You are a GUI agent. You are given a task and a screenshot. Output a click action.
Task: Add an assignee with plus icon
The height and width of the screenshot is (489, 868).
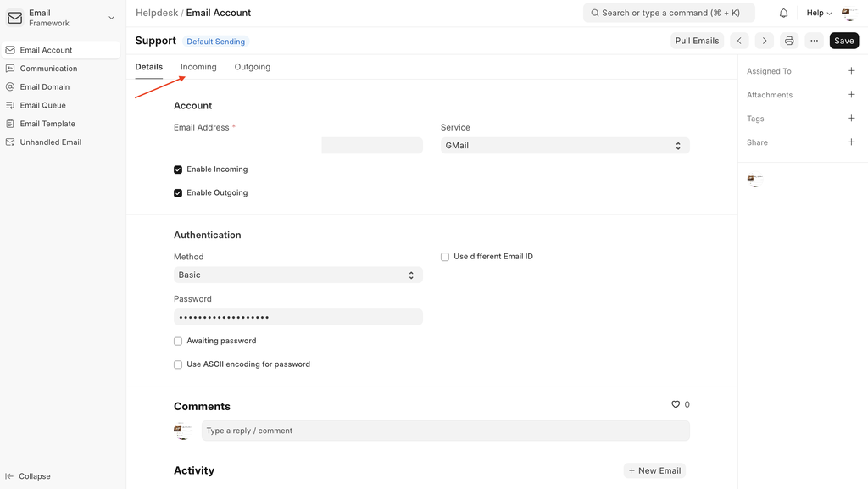point(851,71)
